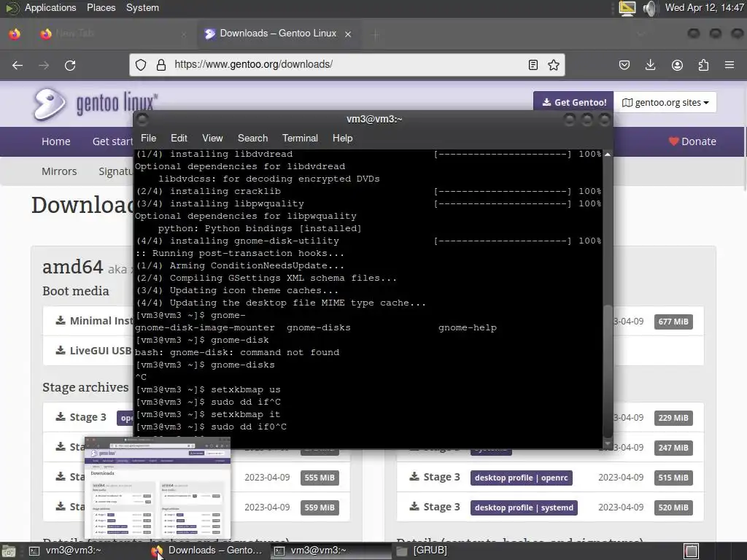Click the 'sudo dd if0^C' terminal line

(211, 427)
